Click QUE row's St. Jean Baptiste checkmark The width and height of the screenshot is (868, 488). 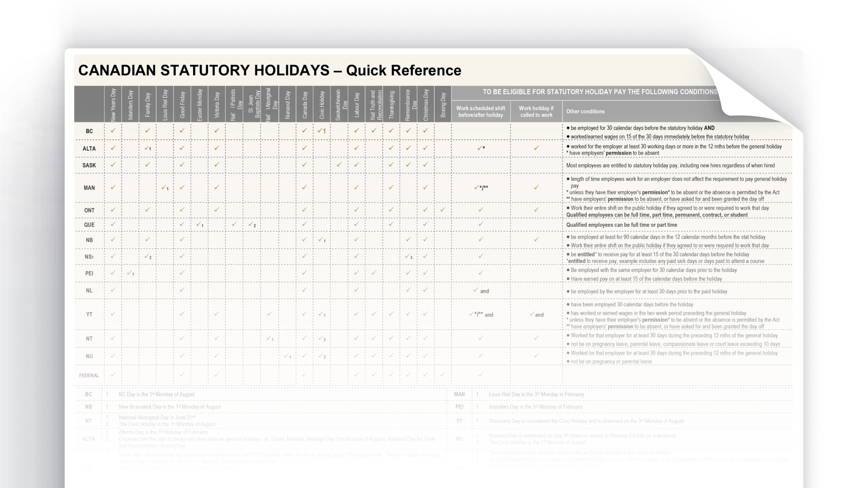pyautogui.click(x=252, y=225)
